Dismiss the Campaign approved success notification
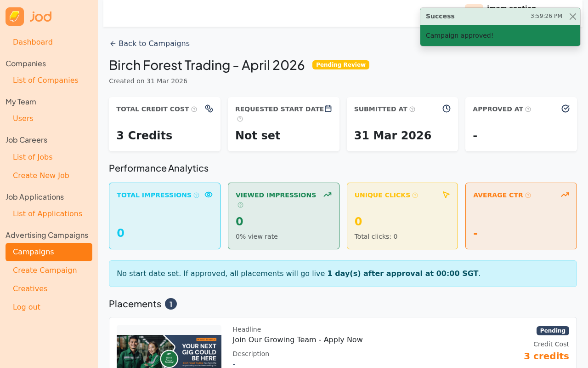588x368 pixels. coord(572,16)
